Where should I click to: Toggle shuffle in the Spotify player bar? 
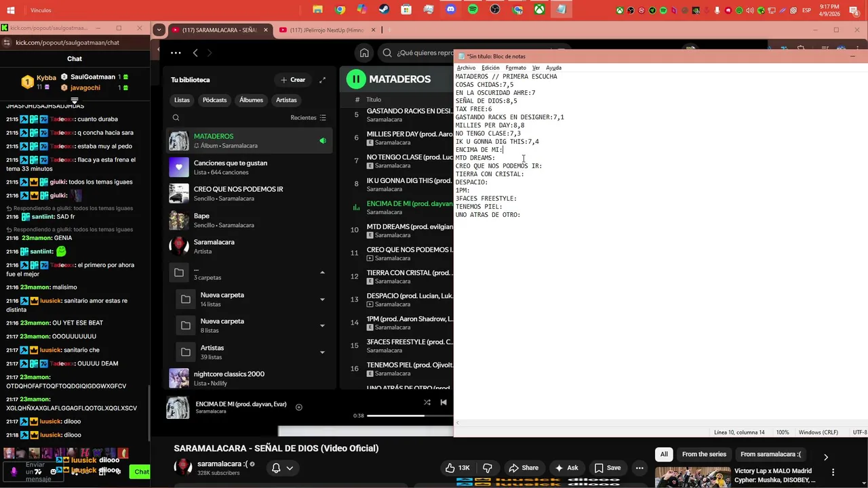427,402
